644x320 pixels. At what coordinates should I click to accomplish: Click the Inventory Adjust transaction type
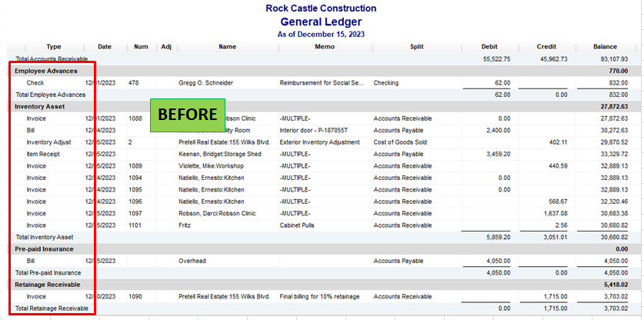point(49,142)
